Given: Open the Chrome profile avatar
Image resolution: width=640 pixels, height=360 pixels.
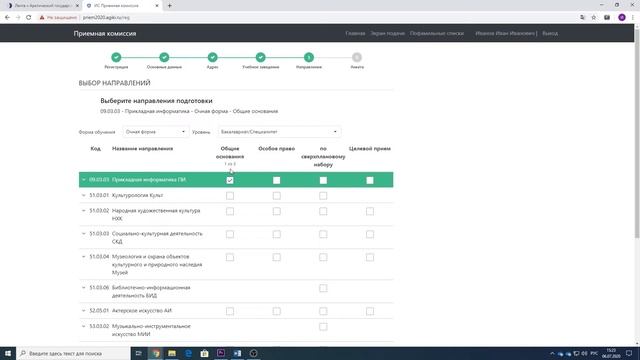Looking at the screenshot, I should click(622, 18).
